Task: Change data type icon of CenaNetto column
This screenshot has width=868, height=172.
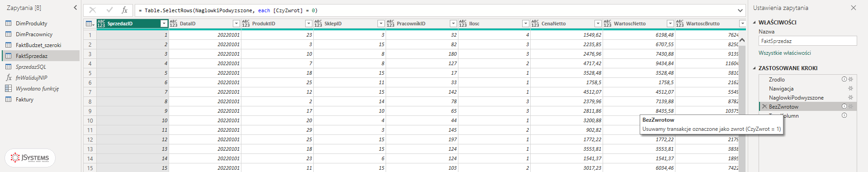Action: coord(535,24)
